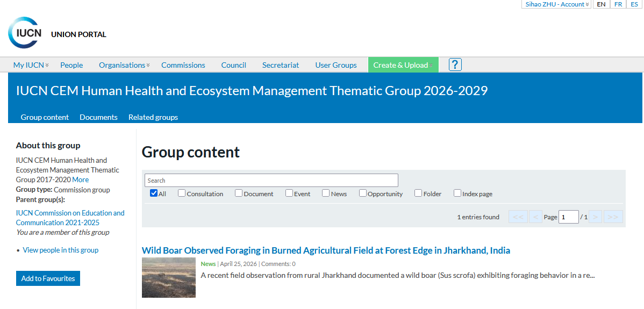Click the Comments: 0 text
The width and height of the screenshot is (644, 309).
click(278, 264)
